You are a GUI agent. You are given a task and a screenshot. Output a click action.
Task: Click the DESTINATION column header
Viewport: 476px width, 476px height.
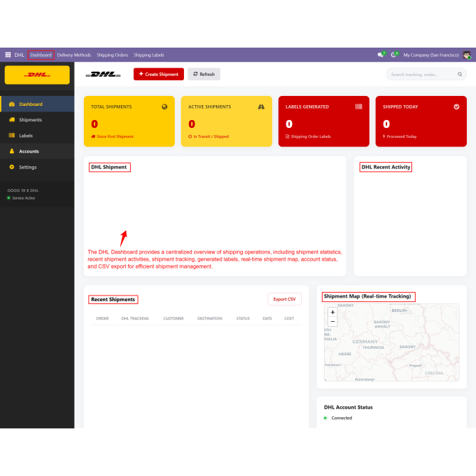point(210,318)
